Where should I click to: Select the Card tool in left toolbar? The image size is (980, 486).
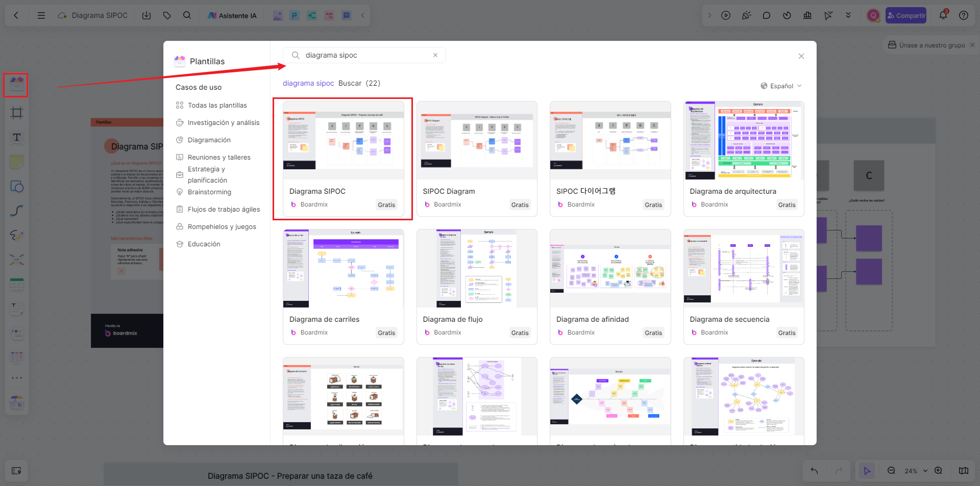tap(16, 333)
